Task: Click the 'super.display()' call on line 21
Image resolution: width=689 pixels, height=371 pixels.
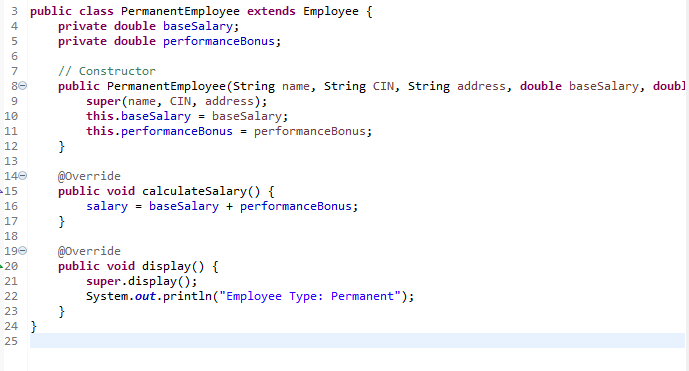Action: pyautogui.click(x=138, y=281)
